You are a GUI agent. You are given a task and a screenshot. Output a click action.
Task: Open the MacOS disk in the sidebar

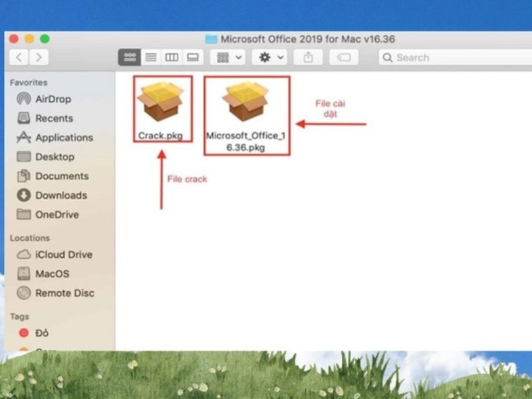click(43, 274)
